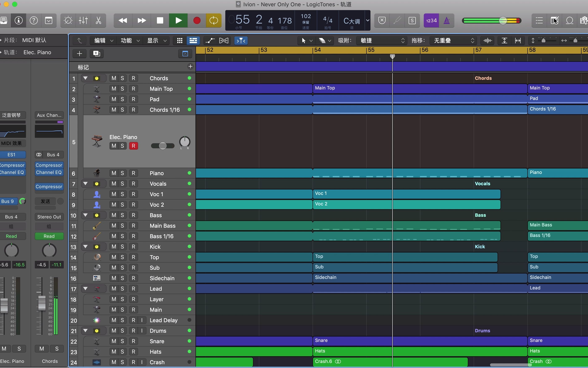Open the 显示 menu
588x368 pixels.
coord(157,40)
